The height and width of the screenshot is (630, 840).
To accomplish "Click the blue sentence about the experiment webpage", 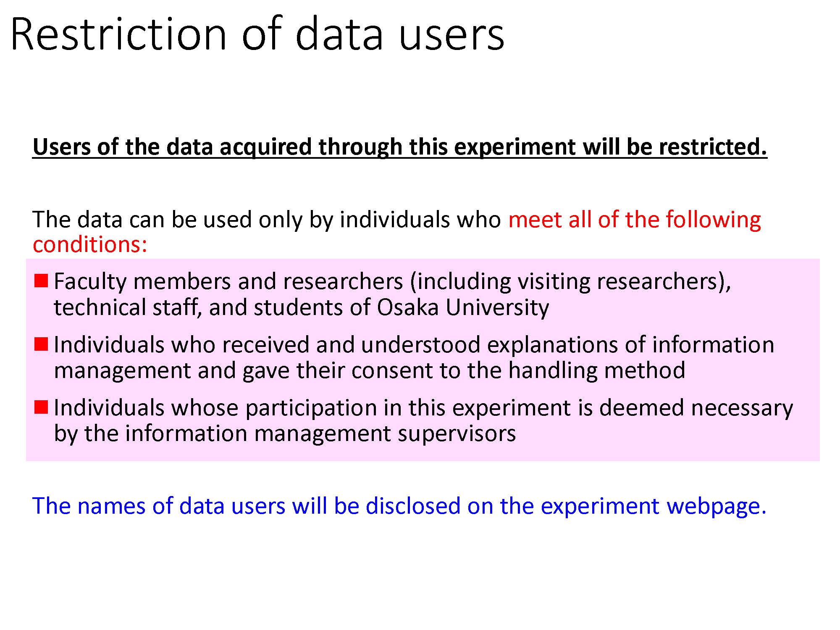I will coord(399,505).
